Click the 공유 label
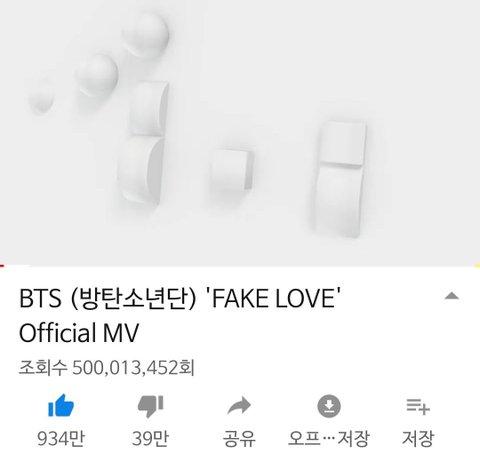The image size is (480, 462). (x=239, y=438)
